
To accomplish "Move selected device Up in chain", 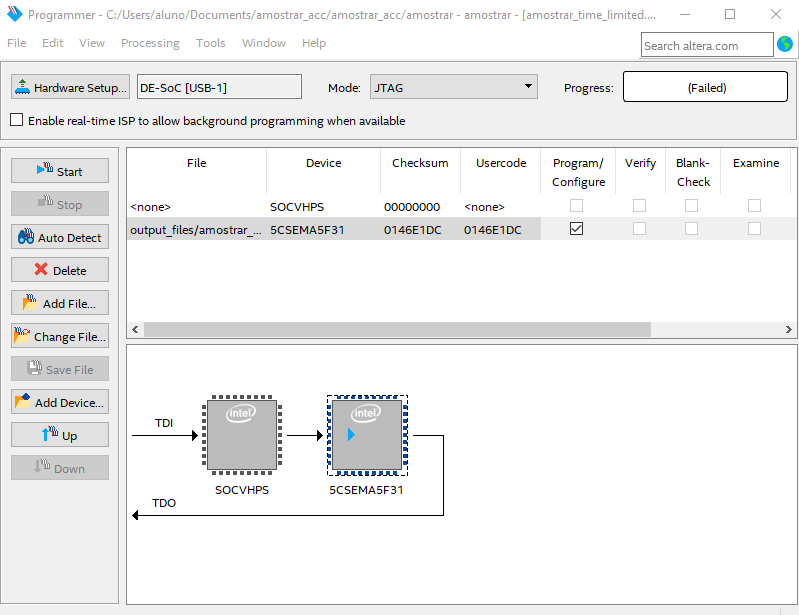I will pos(60,435).
